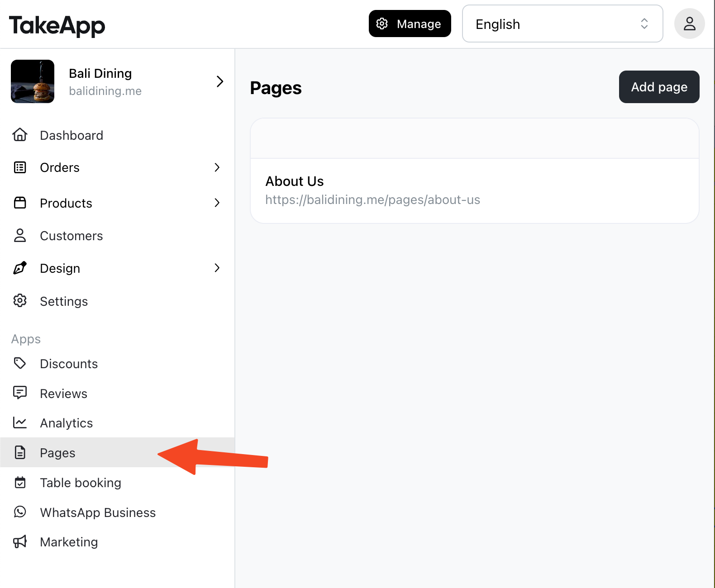Expand the Orders submenu chevron
The width and height of the screenshot is (715, 588).
coord(217,167)
